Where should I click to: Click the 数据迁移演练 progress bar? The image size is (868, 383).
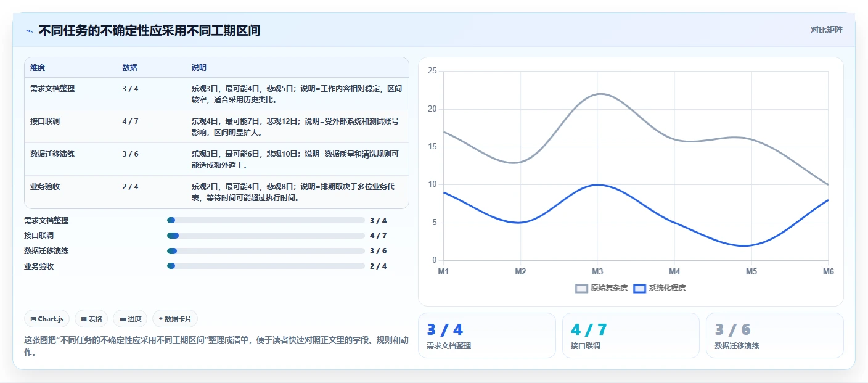[266, 251]
